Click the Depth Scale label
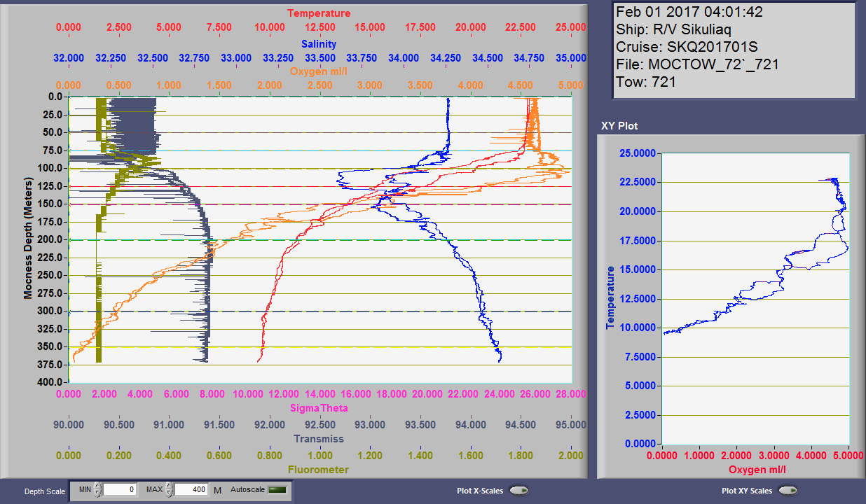Image resolution: width=866 pixels, height=504 pixels. point(45,491)
